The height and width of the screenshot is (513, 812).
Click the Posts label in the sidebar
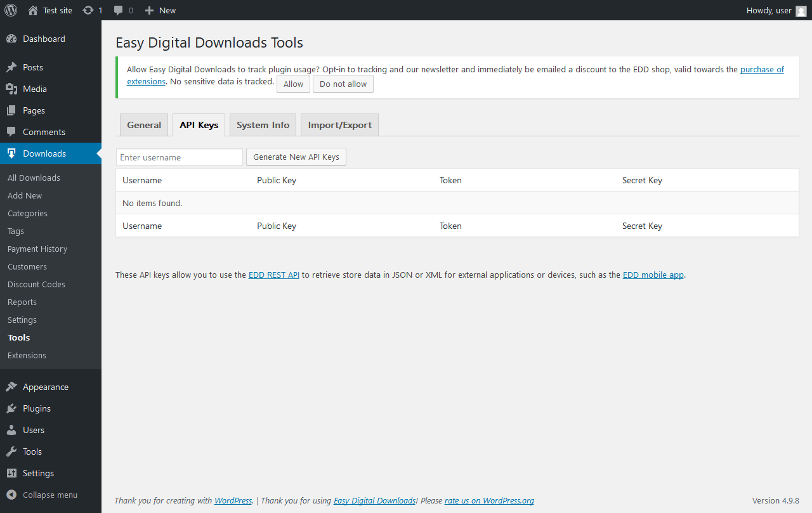33,67
